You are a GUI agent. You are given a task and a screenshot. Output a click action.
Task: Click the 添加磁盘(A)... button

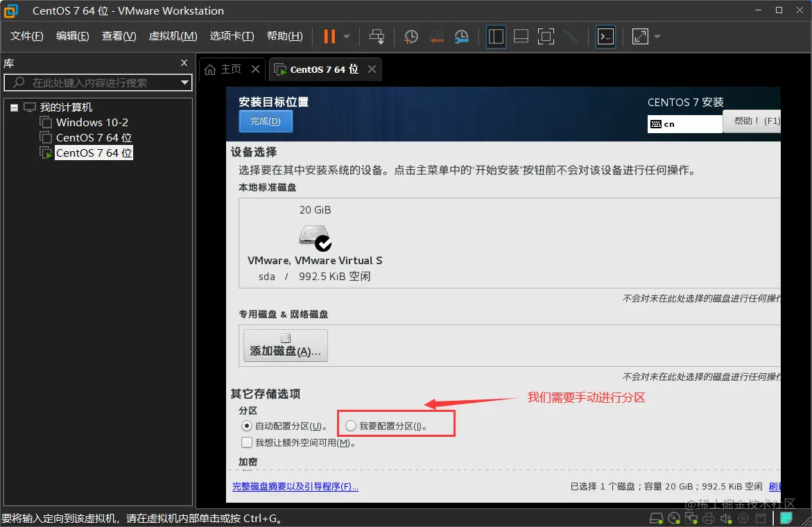tap(285, 346)
